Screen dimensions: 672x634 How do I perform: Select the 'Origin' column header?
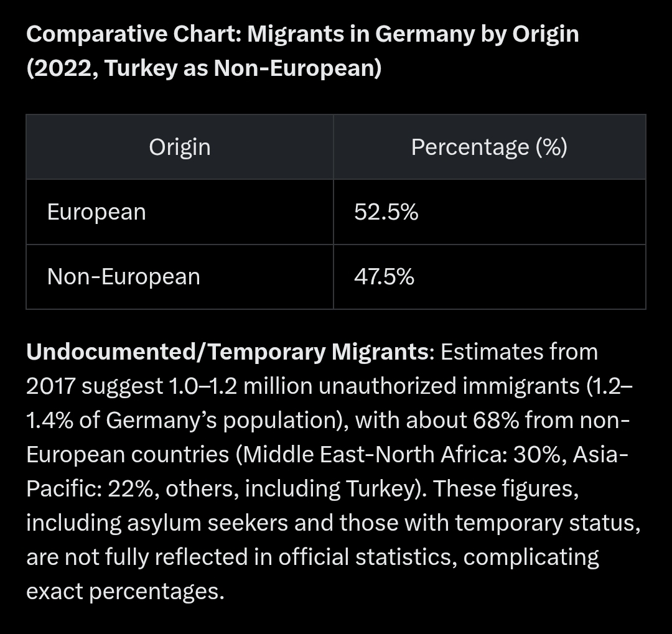pos(180,147)
